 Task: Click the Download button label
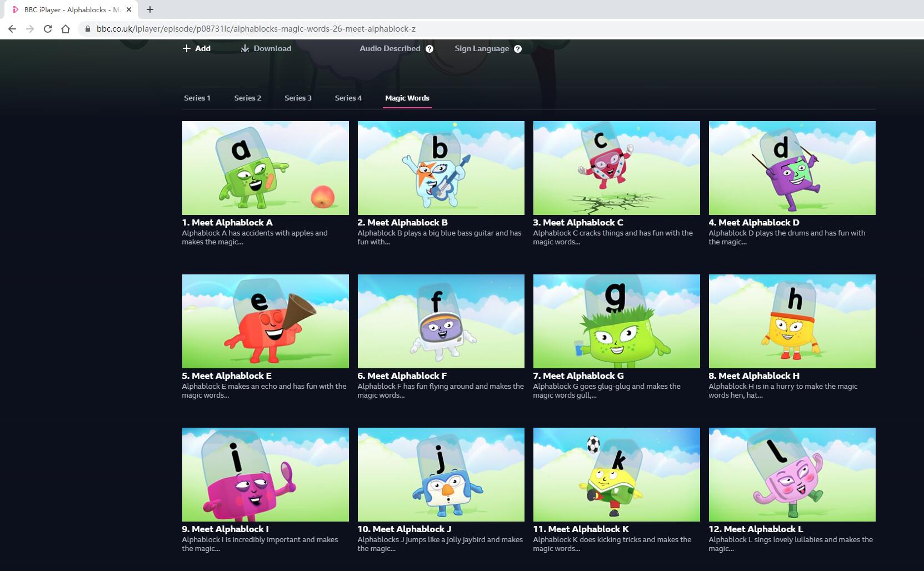[x=272, y=48]
